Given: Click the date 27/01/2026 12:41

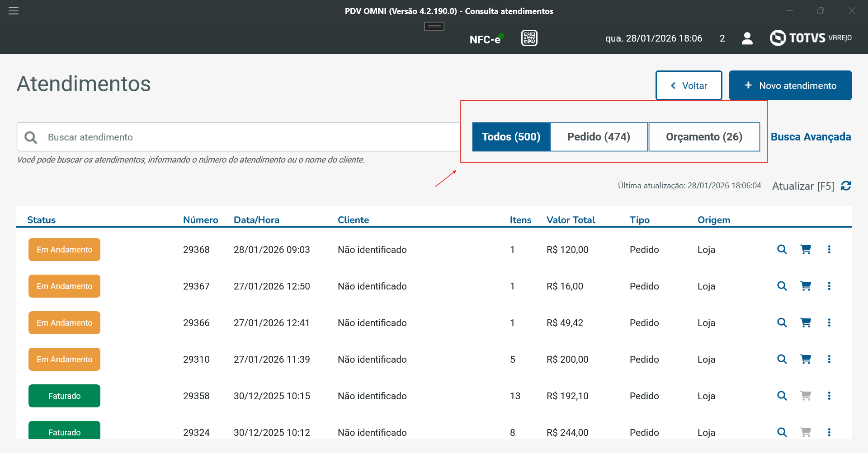Looking at the screenshot, I should [x=271, y=323].
